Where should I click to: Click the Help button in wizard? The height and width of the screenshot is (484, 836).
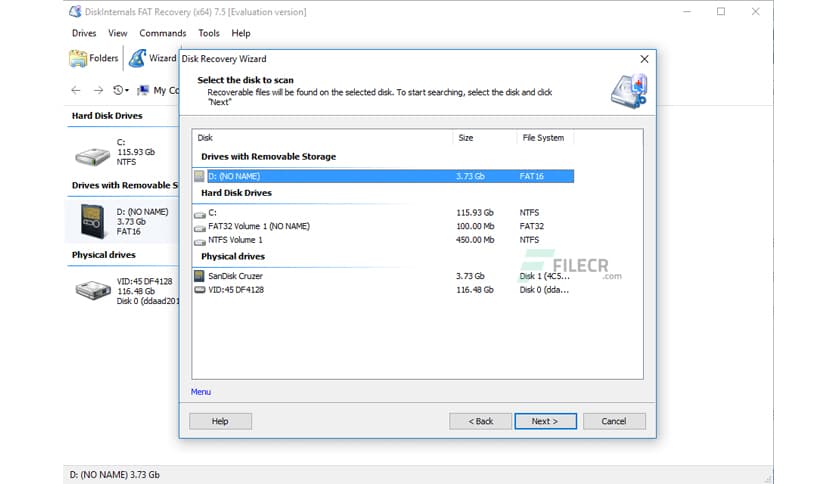click(x=220, y=421)
